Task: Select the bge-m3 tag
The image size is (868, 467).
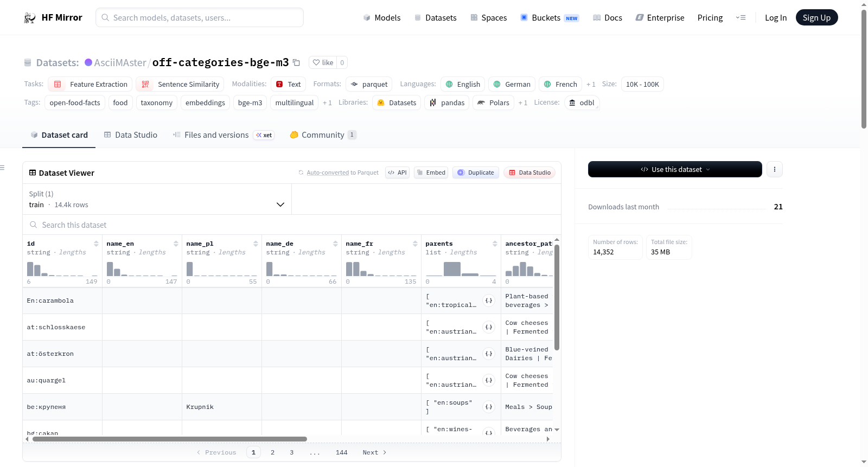Action: 250,103
